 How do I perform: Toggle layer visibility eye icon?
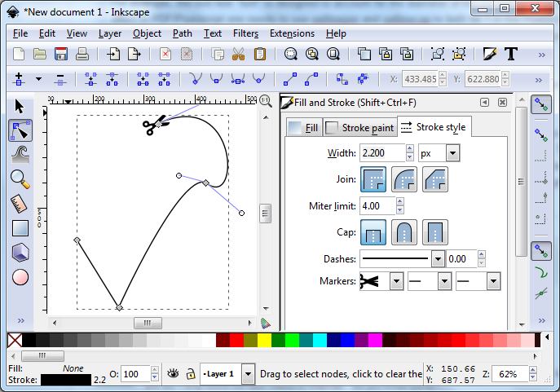[173, 374]
